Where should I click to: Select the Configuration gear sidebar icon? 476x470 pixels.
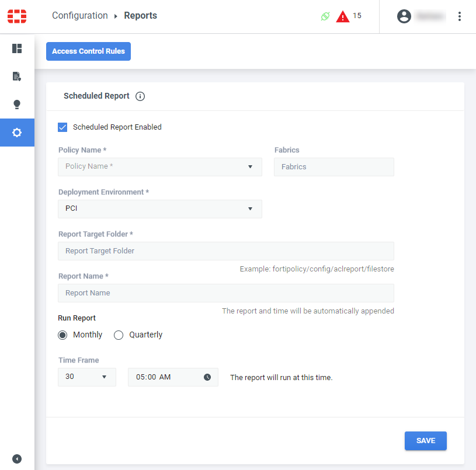pos(17,133)
